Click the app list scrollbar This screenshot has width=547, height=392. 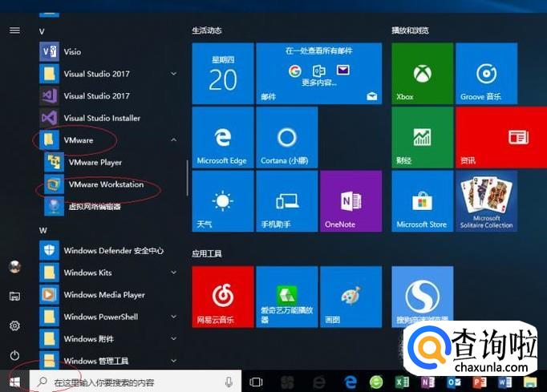188,178
